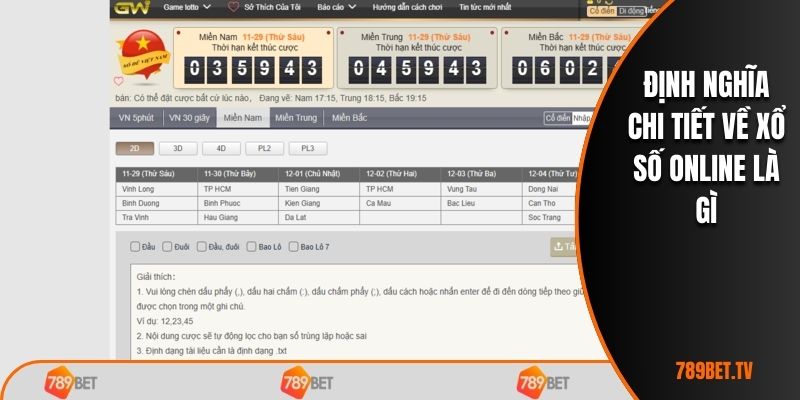Select the 3D bet type button
The image size is (800, 400).
178,148
